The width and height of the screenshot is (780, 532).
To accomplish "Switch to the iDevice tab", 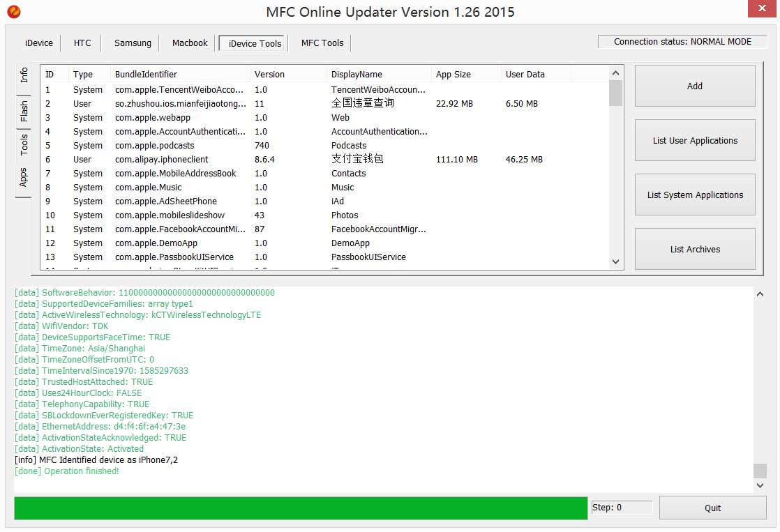I will pyautogui.click(x=39, y=43).
